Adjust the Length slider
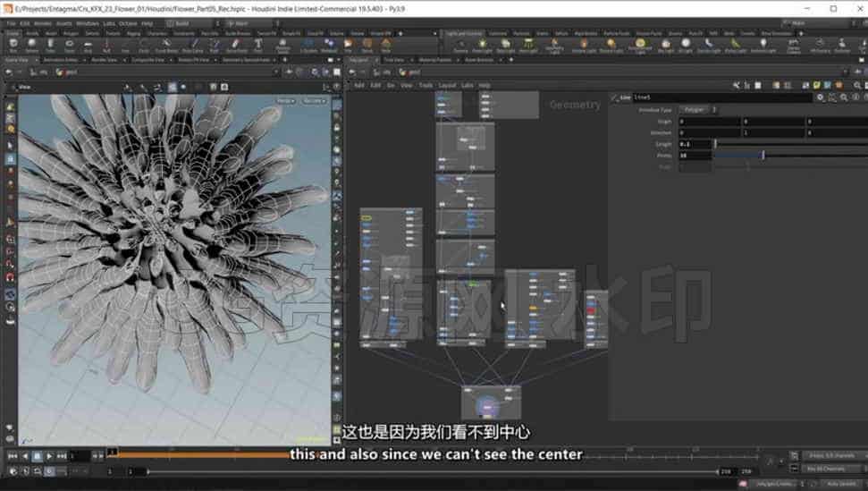The image size is (868, 491). coord(791,144)
